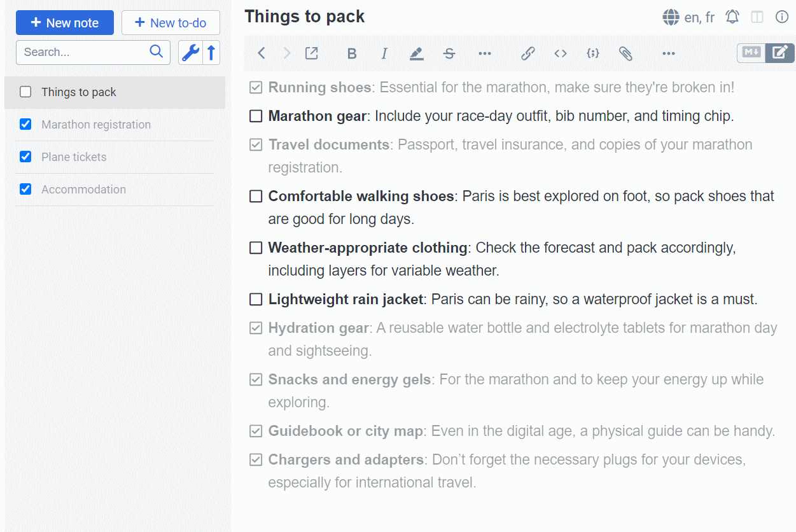Click the bold text 'Marathon gear'
The height and width of the screenshot is (532, 796).
pyautogui.click(x=318, y=116)
